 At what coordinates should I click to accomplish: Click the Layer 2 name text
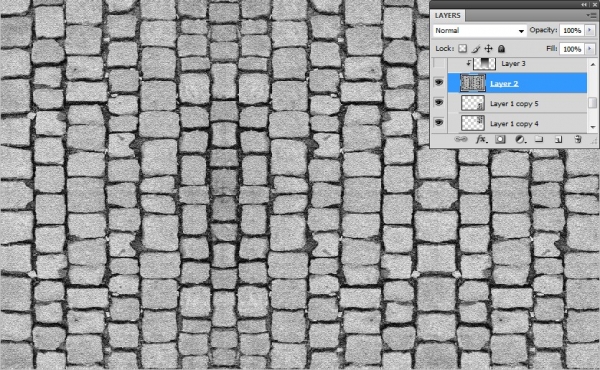pos(504,83)
